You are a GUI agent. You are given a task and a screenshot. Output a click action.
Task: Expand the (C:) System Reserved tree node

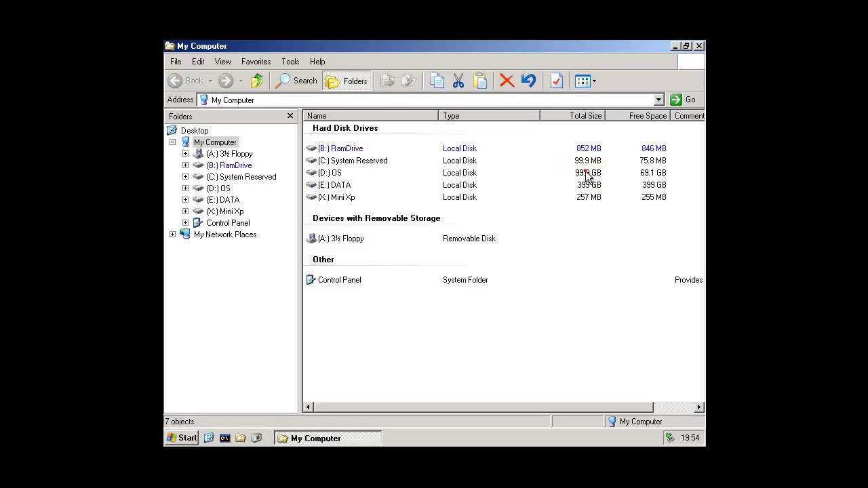[x=185, y=177]
